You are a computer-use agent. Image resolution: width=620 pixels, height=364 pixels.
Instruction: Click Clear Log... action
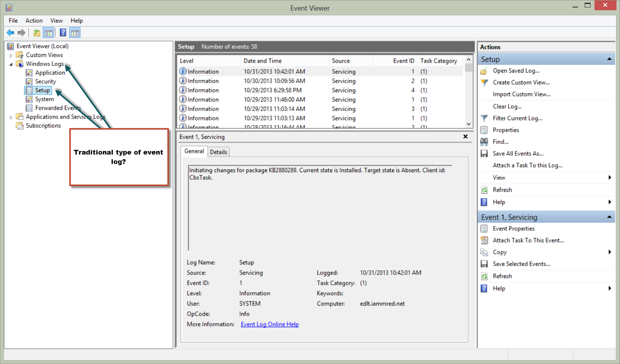[507, 107]
